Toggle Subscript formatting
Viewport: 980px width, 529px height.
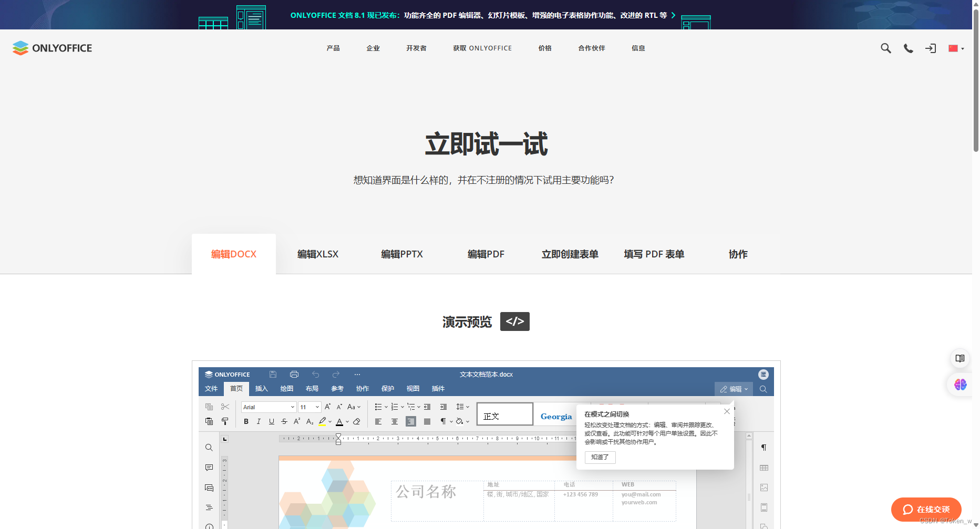coord(310,421)
